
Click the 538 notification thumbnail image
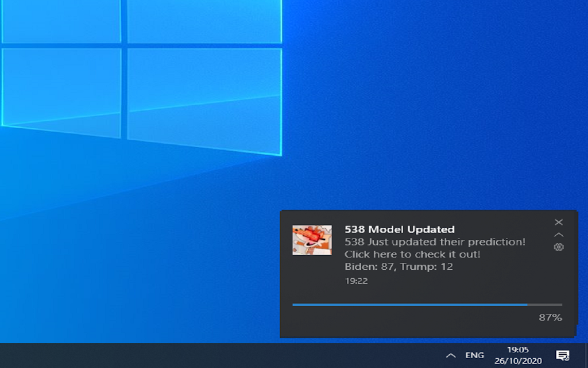point(312,240)
